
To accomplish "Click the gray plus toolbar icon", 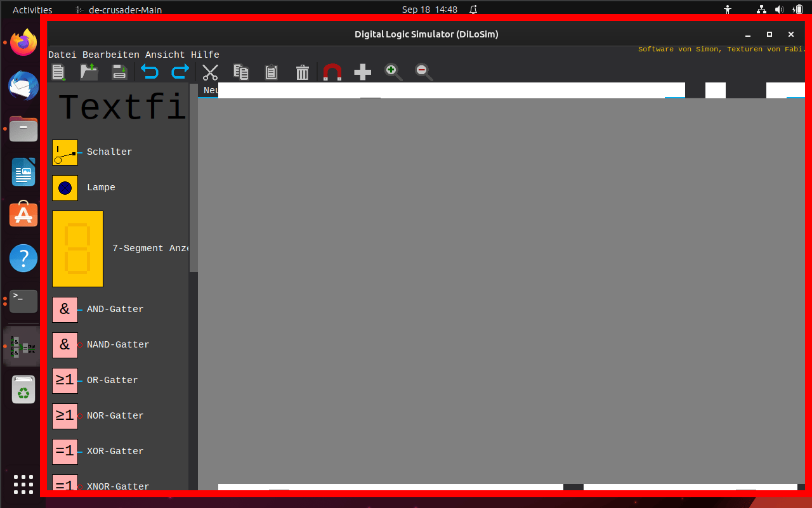I will pos(362,72).
